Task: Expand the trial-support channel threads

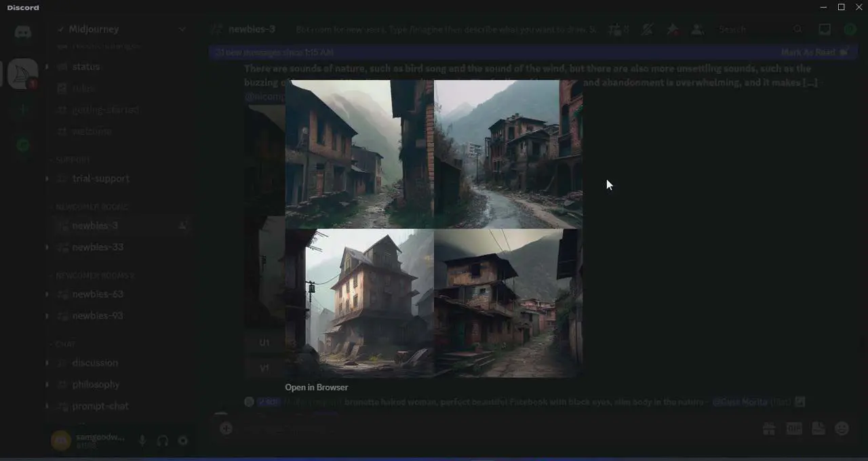Action: [x=47, y=178]
